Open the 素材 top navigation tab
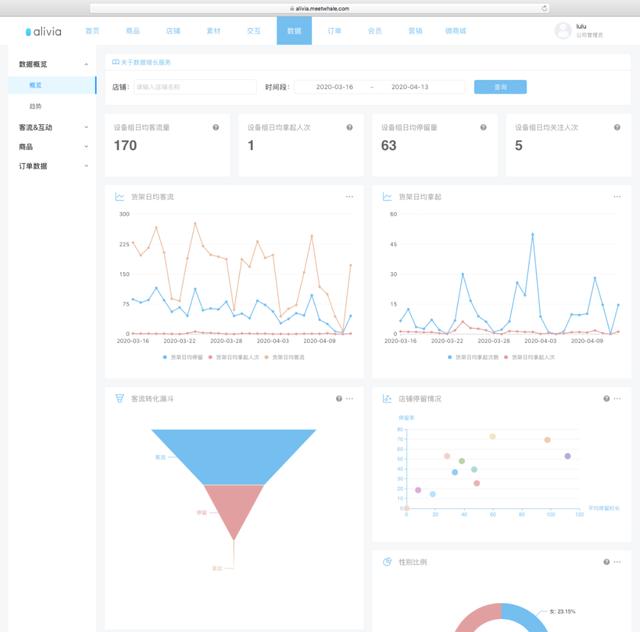Viewport: 640px width, 632px height. tap(213, 31)
